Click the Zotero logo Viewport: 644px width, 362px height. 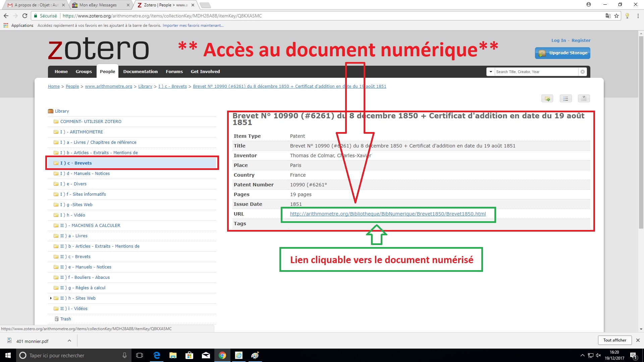coord(98,49)
